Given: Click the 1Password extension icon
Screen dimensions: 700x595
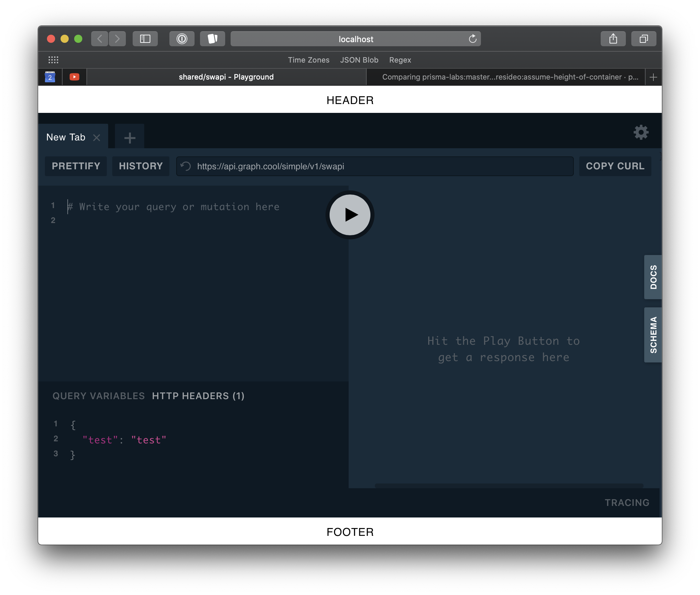Looking at the screenshot, I should (x=182, y=39).
